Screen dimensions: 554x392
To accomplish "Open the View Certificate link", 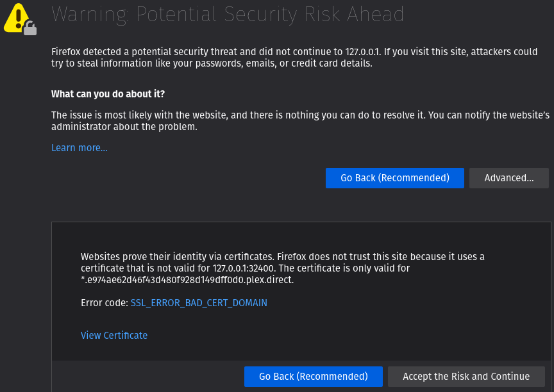I will point(114,336).
